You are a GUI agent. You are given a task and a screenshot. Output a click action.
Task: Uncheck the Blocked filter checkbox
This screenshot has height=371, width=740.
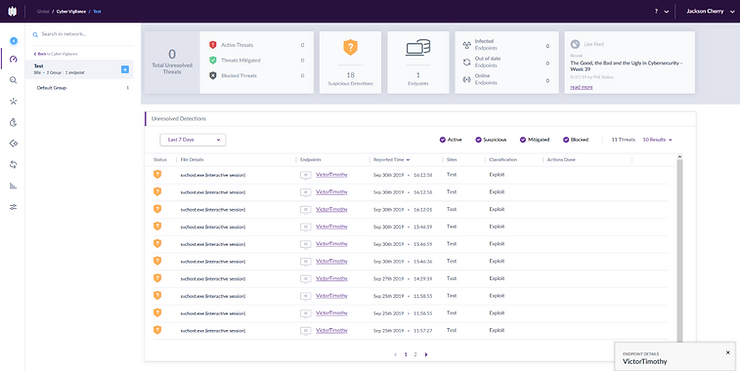pos(566,140)
